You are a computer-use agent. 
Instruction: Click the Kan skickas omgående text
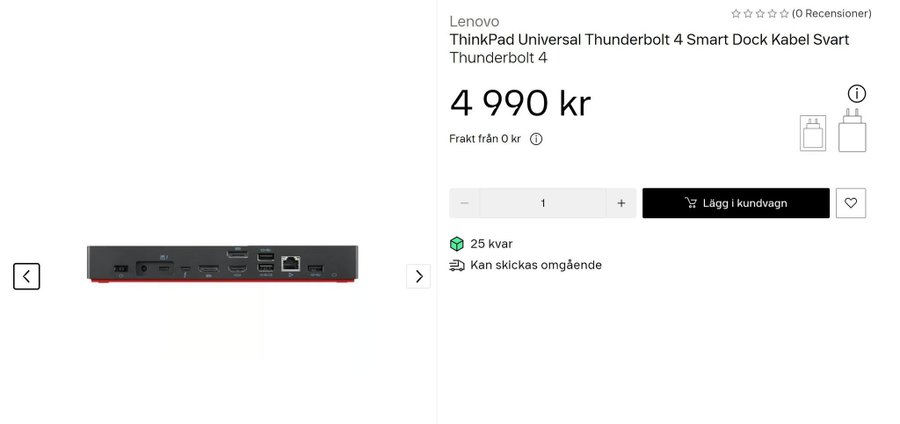tap(536, 265)
